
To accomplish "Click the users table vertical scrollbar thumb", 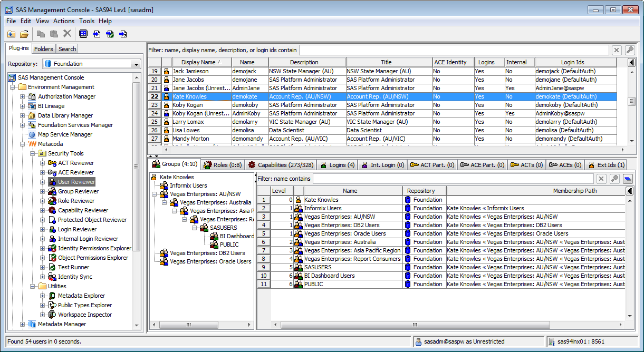I will coord(631,101).
